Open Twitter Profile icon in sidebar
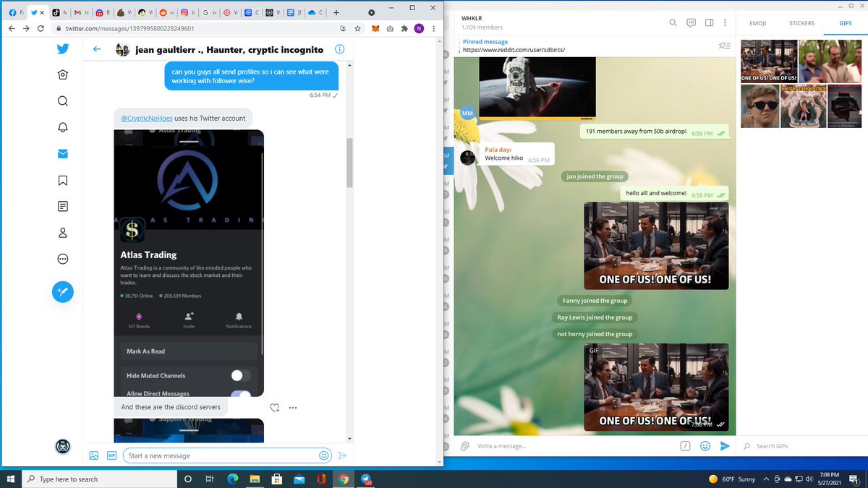This screenshot has width=868, height=488. click(x=63, y=233)
